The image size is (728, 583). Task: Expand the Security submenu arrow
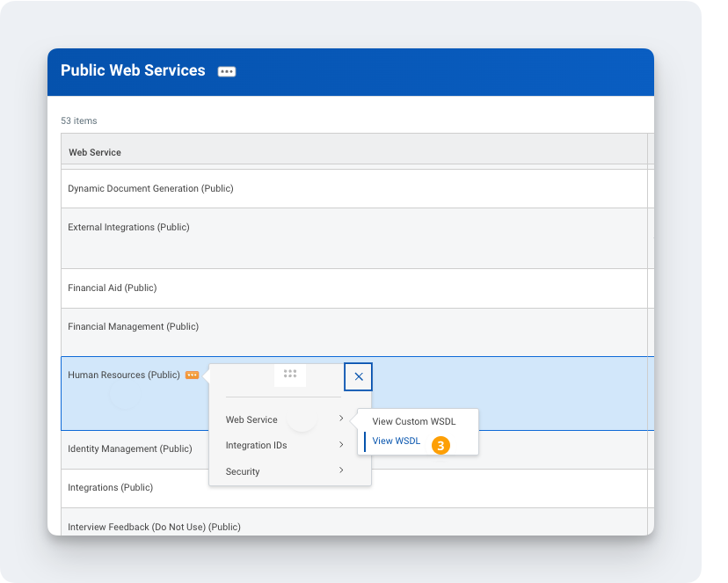tap(341, 470)
